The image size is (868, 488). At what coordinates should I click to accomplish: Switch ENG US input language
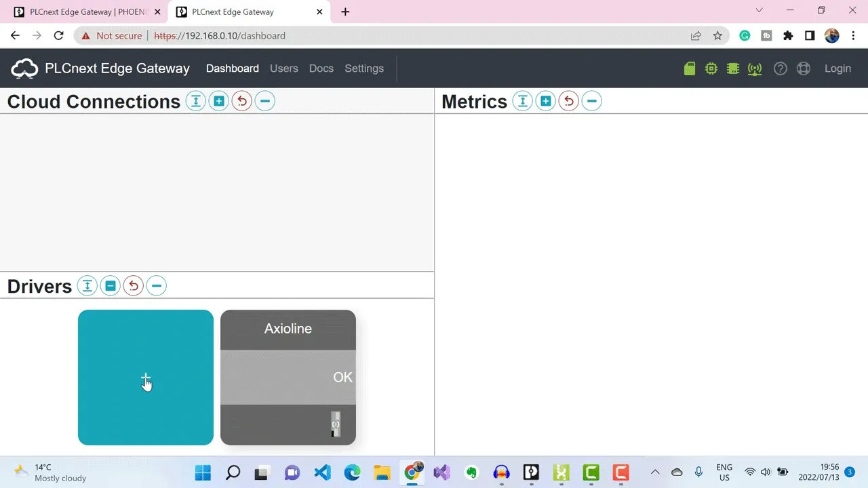coord(724,472)
